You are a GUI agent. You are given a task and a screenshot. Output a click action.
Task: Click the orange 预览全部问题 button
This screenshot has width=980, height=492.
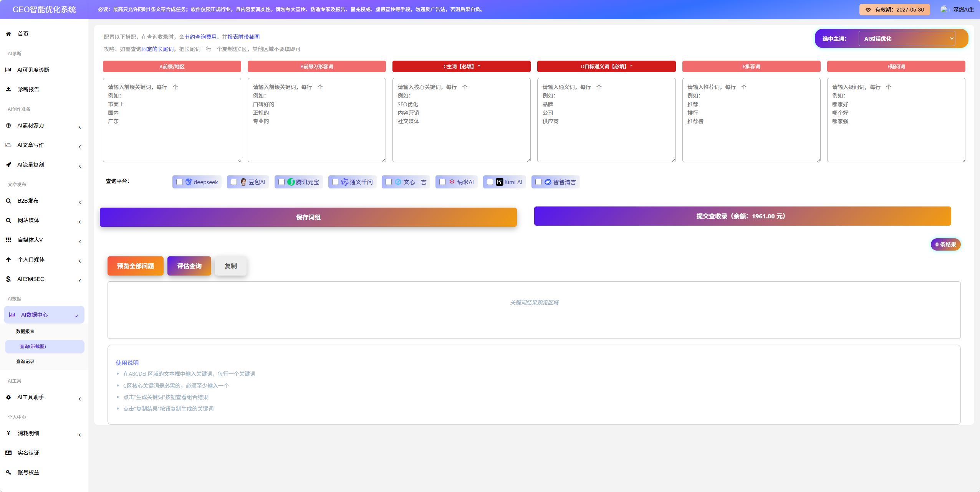click(x=136, y=266)
